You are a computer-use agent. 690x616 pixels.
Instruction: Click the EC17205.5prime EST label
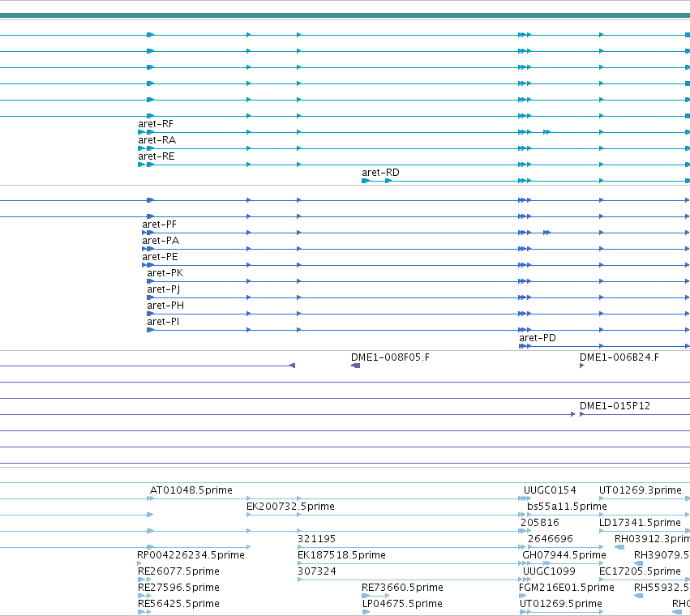(x=640, y=571)
